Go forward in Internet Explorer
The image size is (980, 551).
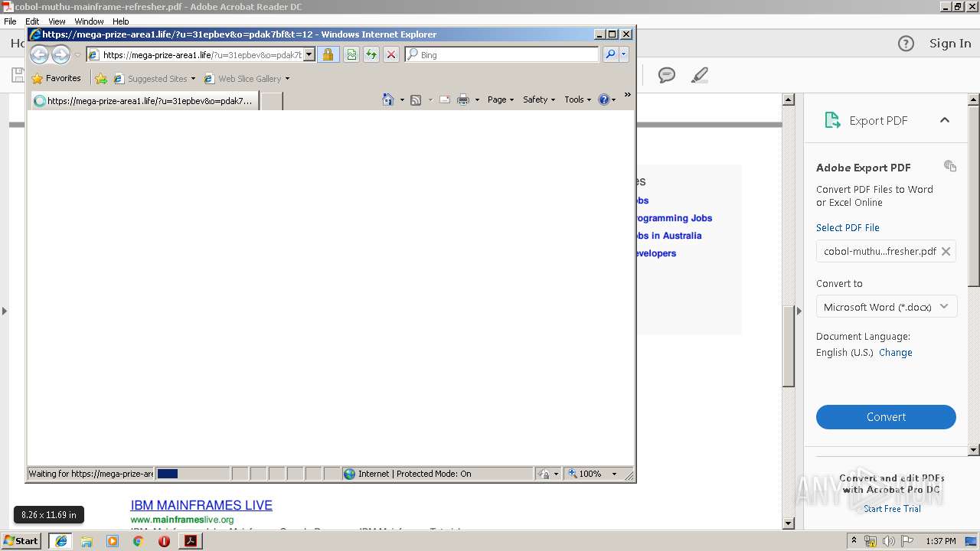click(x=60, y=54)
